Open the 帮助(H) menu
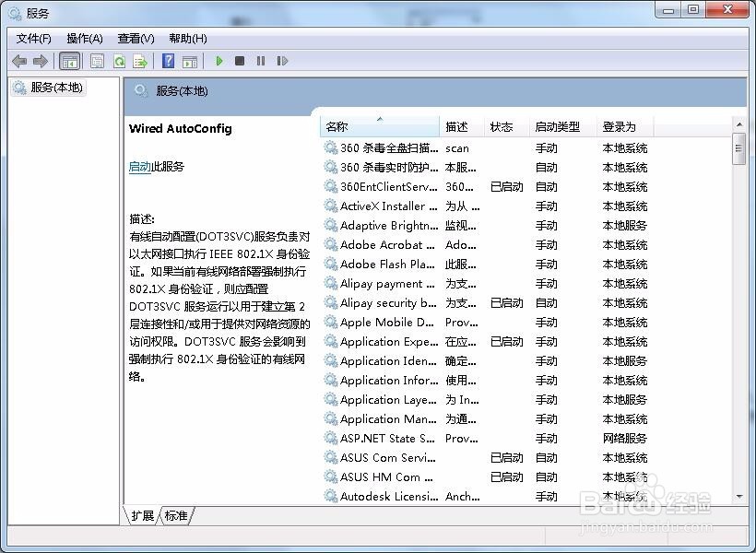The width and height of the screenshot is (756, 553). [x=188, y=39]
